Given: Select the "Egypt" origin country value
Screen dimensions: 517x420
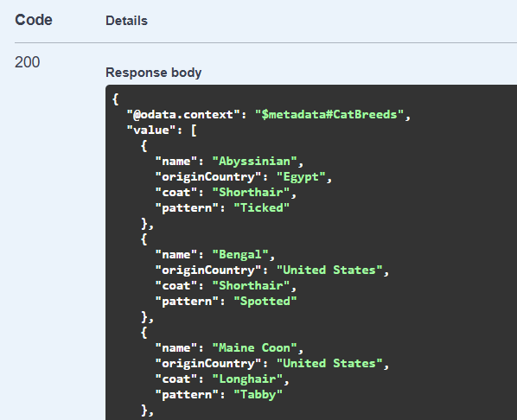Looking at the screenshot, I should click(301, 177).
